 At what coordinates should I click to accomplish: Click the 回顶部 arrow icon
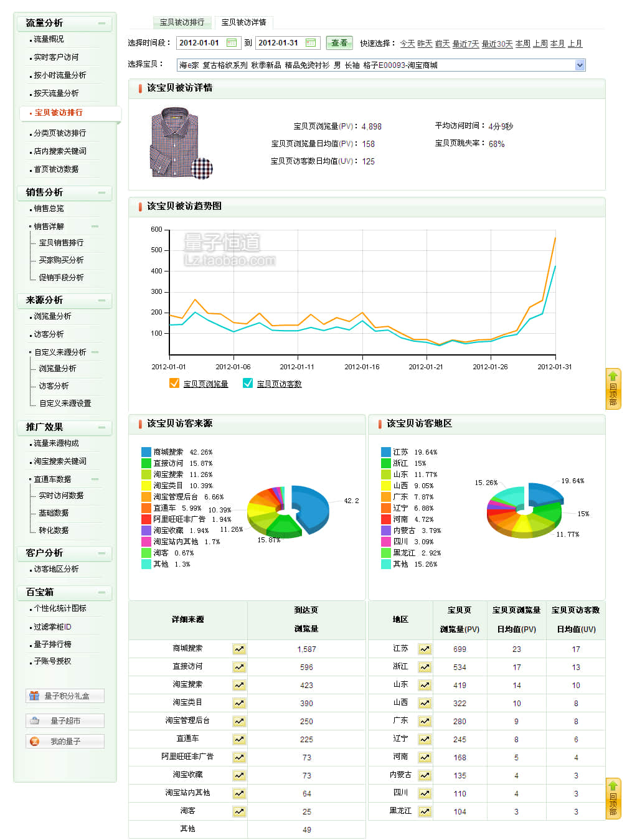[x=614, y=375]
